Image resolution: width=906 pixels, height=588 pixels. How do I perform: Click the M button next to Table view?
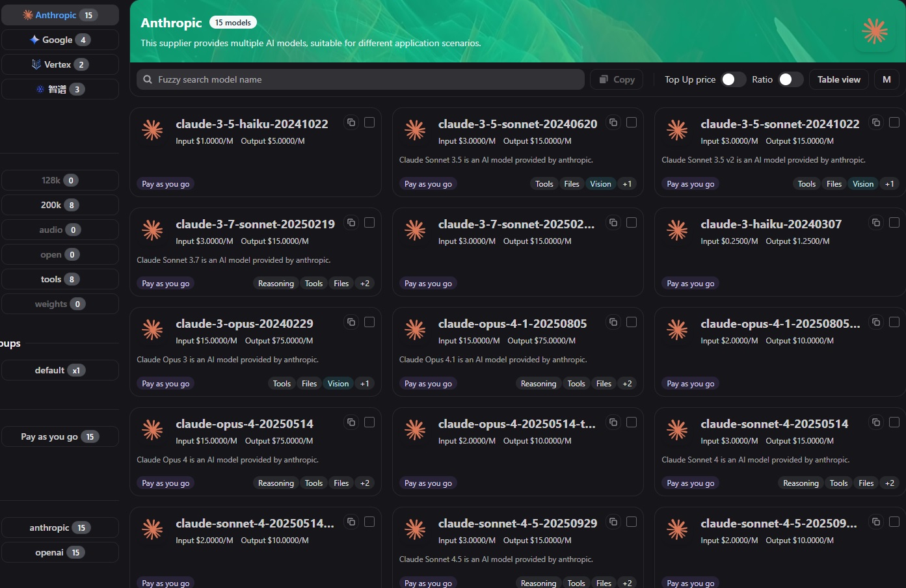point(886,79)
